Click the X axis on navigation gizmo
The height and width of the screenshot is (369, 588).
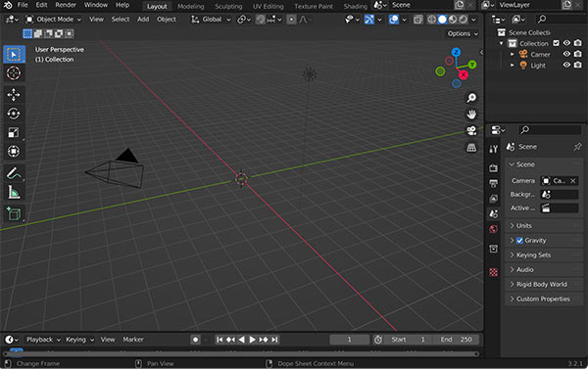(464, 75)
